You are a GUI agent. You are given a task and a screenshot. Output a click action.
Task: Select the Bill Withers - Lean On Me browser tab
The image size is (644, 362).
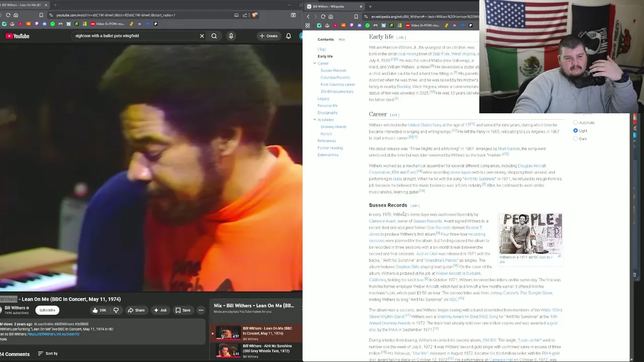pos(24,5)
